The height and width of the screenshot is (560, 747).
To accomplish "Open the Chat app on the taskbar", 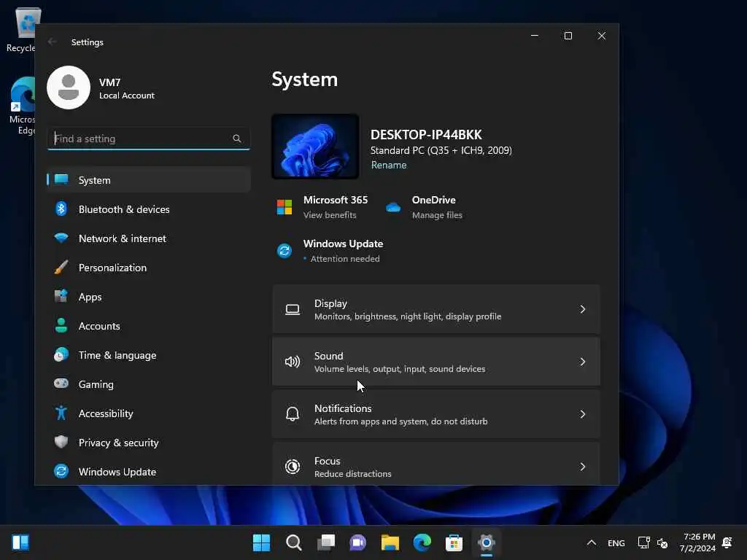I will (x=357, y=542).
